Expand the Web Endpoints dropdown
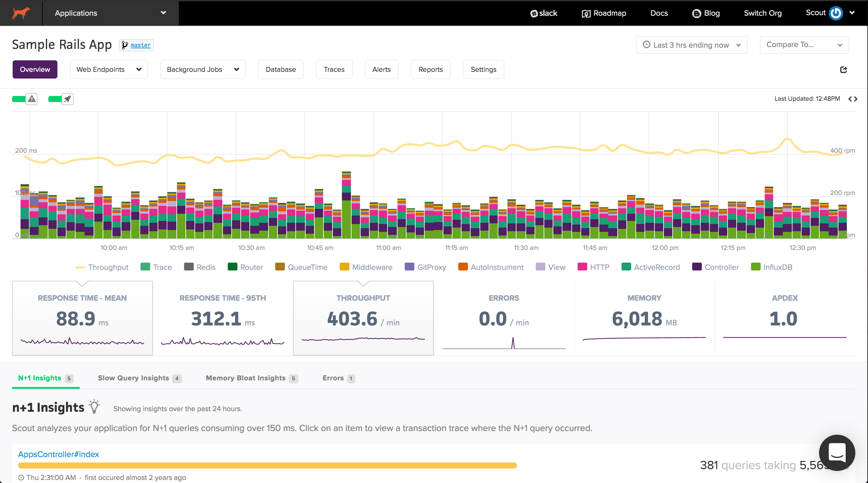Image resolution: width=868 pixels, height=483 pixels. 109,69
